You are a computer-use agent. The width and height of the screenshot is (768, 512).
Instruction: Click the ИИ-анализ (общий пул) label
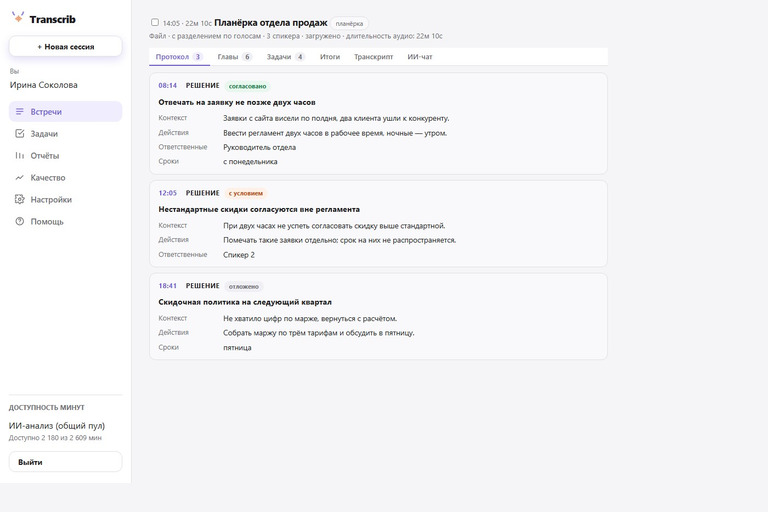click(x=57, y=426)
